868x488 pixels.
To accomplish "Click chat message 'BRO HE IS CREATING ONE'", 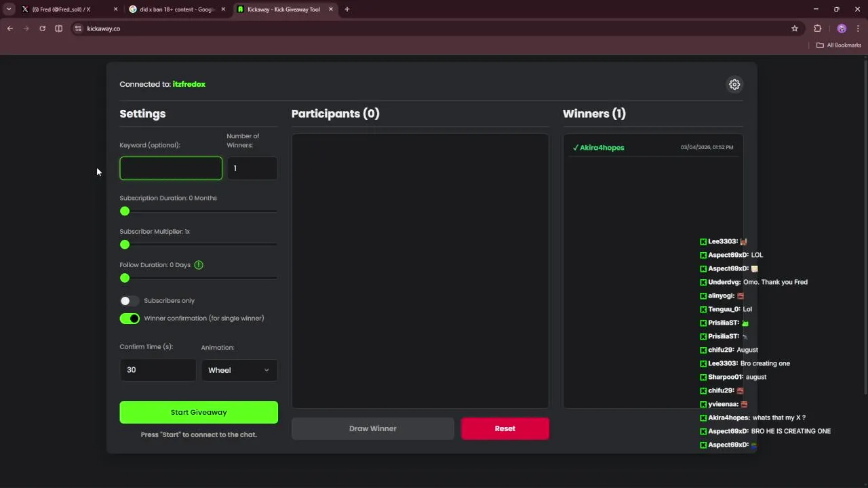I will [791, 431].
